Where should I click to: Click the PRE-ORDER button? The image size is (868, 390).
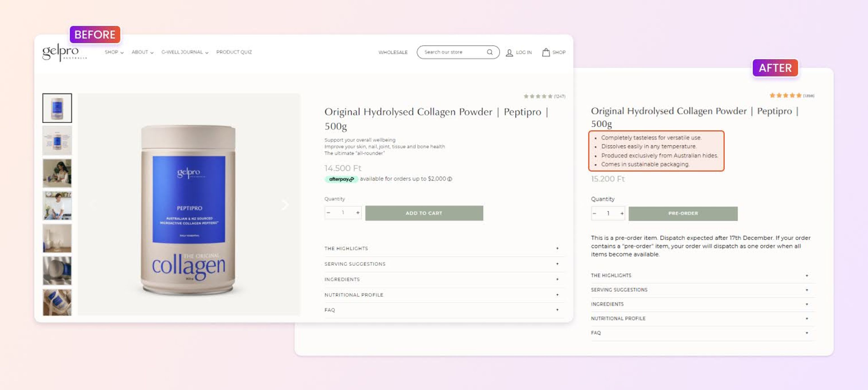pyautogui.click(x=683, y=213)
